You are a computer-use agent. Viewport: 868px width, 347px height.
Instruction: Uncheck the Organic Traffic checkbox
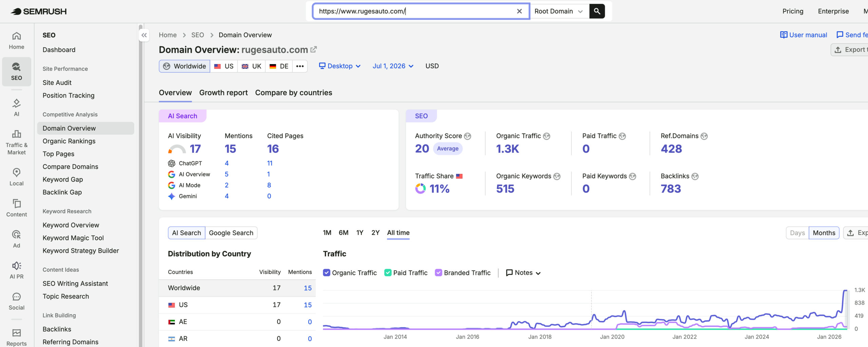327,273
